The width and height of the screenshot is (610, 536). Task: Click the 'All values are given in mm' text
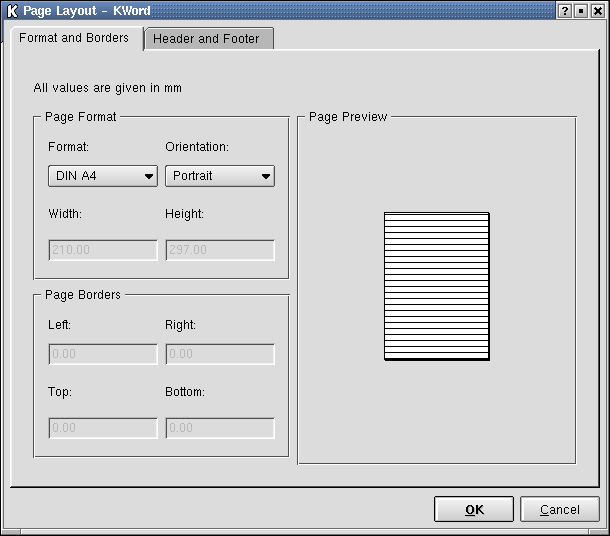107,88
